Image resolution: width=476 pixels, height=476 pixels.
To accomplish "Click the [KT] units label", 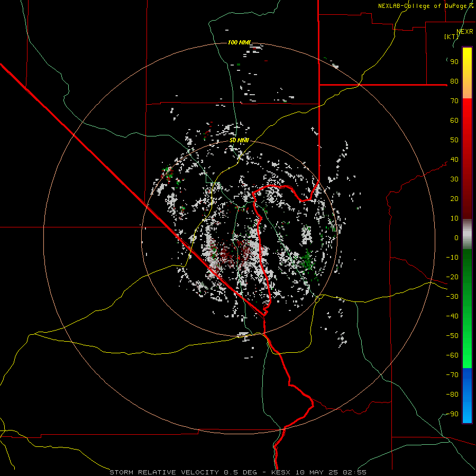I will click(452, 36).
